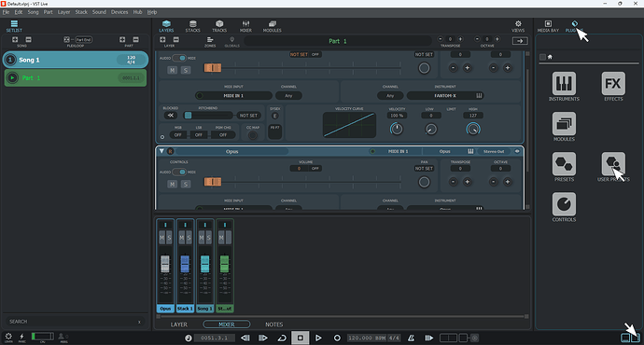The height and width of the screenshot is (345, 644).
Task: Open the MIDI IN 1 input dropdown
Action: [x=233, y=96]
